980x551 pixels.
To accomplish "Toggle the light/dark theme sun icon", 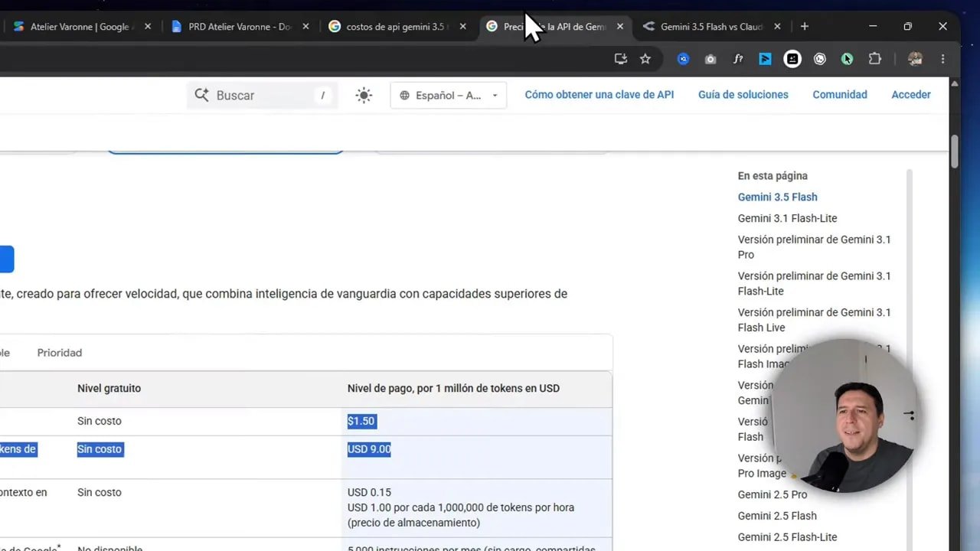I will click(364, 96).
